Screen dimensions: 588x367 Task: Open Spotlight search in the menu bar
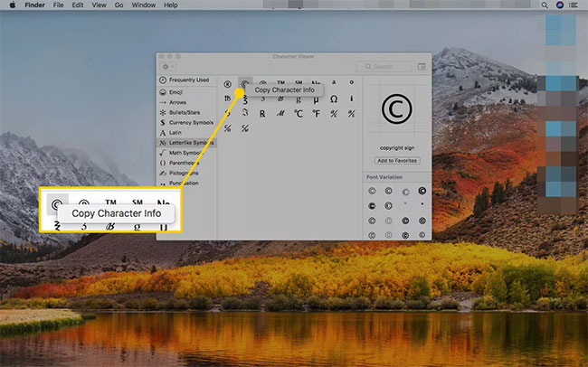(x=545, y=5)
